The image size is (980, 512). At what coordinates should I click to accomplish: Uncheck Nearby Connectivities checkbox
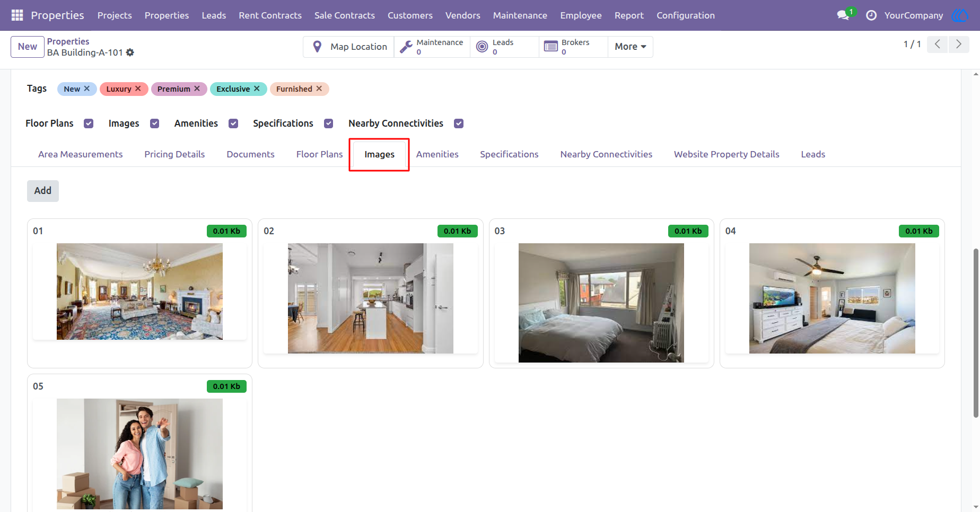[x=459, y=123]
